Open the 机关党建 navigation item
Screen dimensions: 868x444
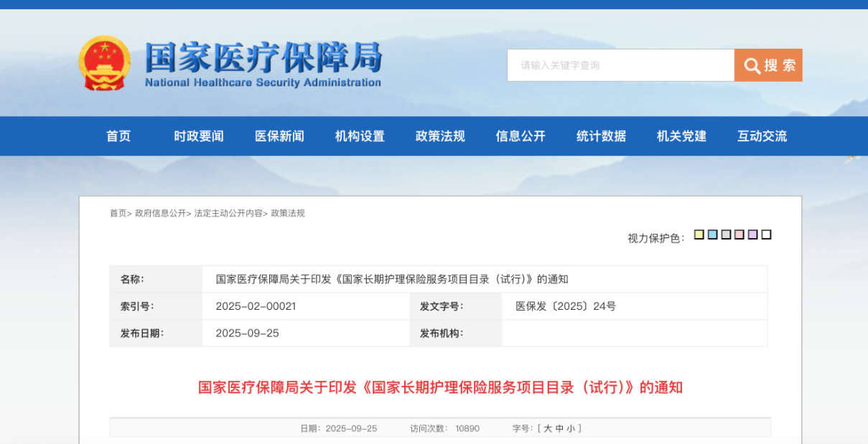[x=681, y=136]
